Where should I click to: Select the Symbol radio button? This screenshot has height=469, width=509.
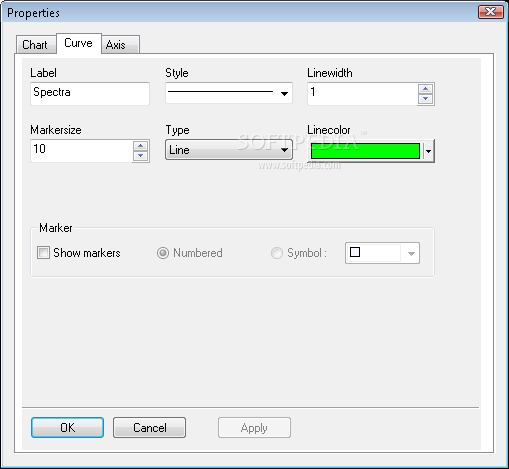[x=277, y=253]
